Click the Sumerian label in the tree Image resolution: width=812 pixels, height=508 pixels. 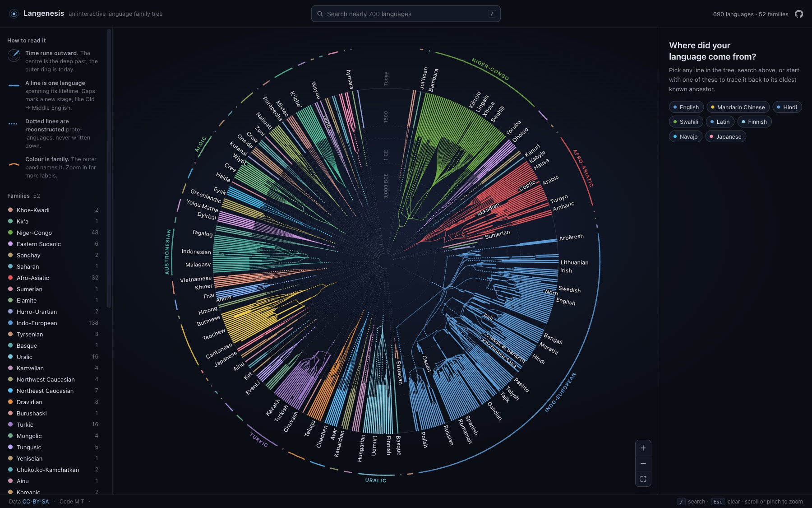tap(497, 234)
